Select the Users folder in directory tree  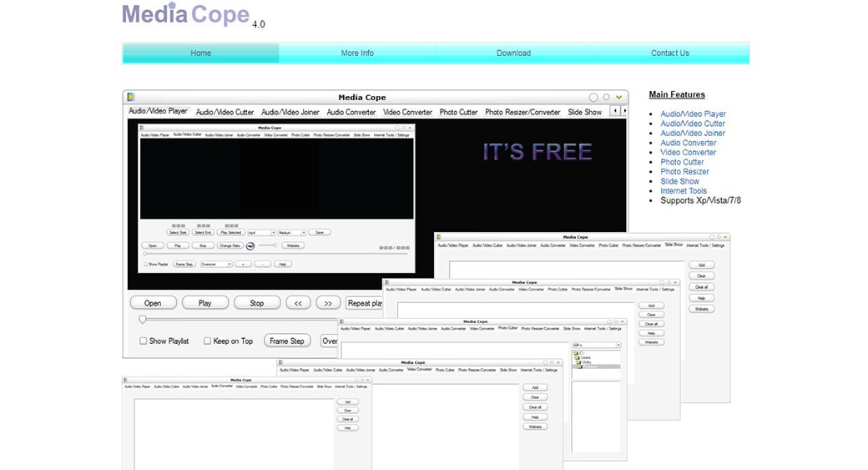584,358
